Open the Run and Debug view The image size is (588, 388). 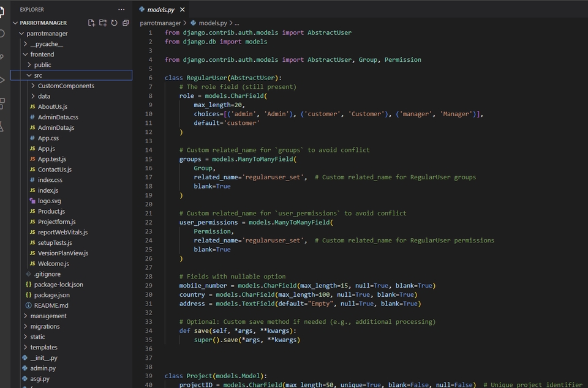(x=2, y=80)
